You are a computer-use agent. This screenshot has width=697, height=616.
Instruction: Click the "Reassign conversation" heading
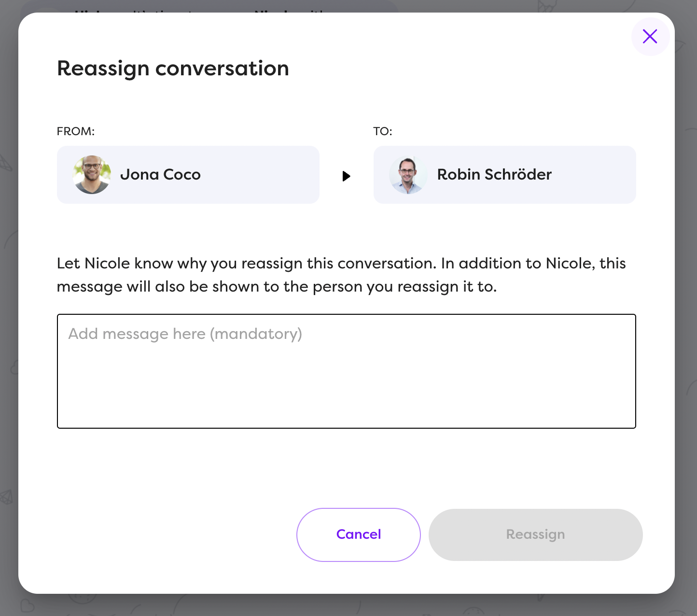(173, 69)
